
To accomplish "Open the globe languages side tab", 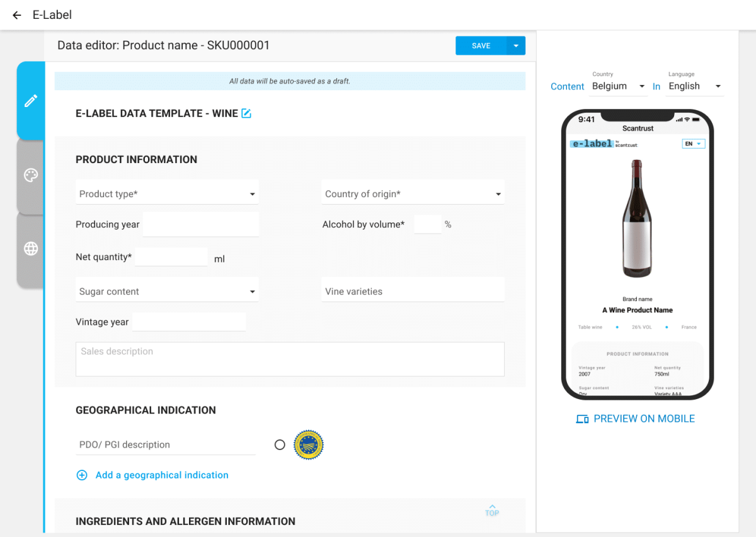I will tap(31, 249).
